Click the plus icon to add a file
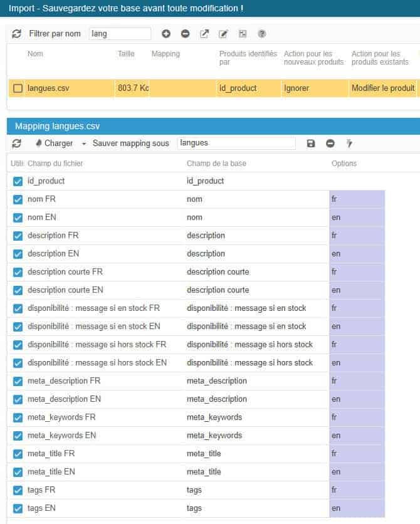The image size is (420, 524). tap(166, 34)
